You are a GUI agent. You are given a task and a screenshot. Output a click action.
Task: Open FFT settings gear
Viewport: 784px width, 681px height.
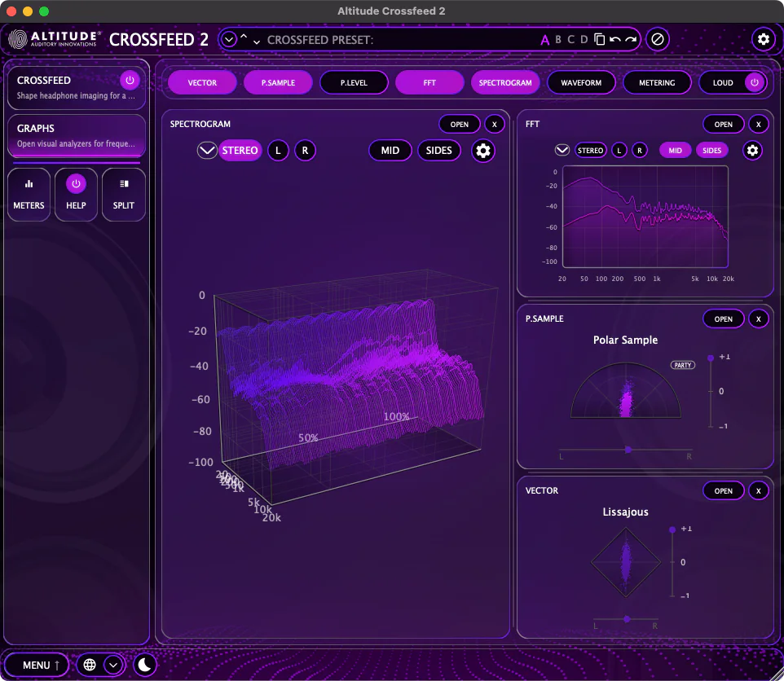(x=752, y=151)
